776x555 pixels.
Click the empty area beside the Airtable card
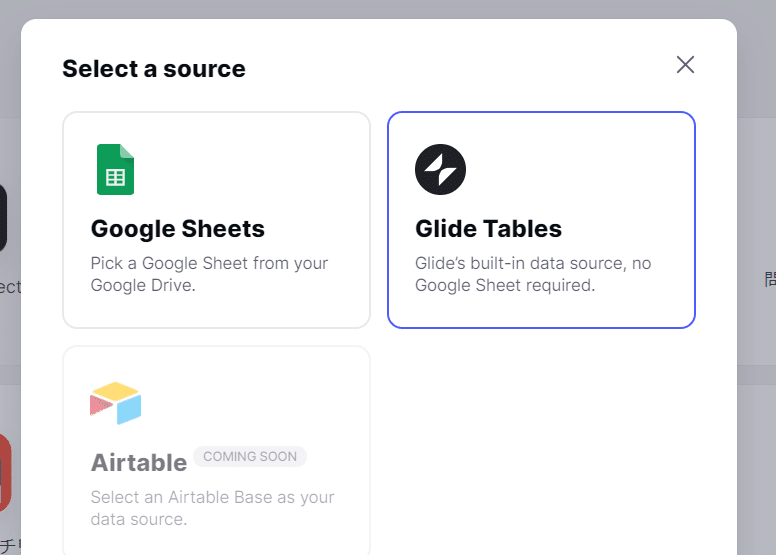coord(541,446)
